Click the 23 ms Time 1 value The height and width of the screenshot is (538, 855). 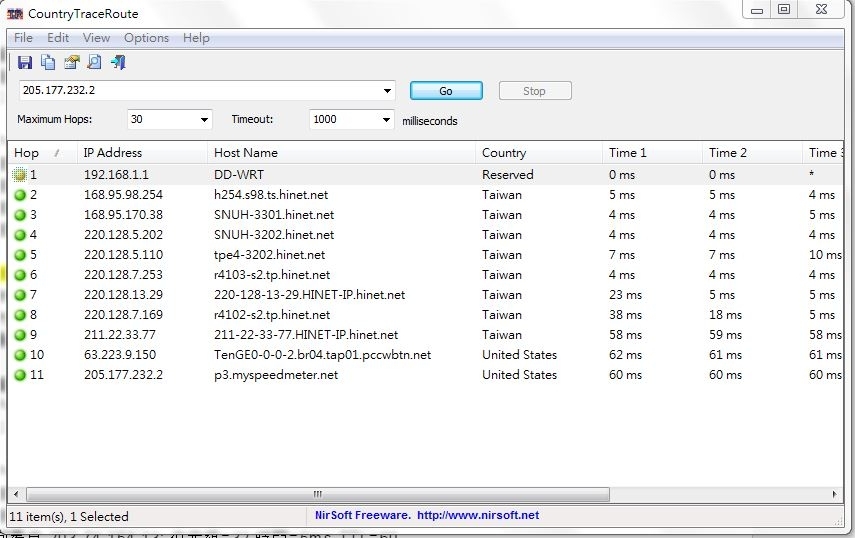pos(625,295)
